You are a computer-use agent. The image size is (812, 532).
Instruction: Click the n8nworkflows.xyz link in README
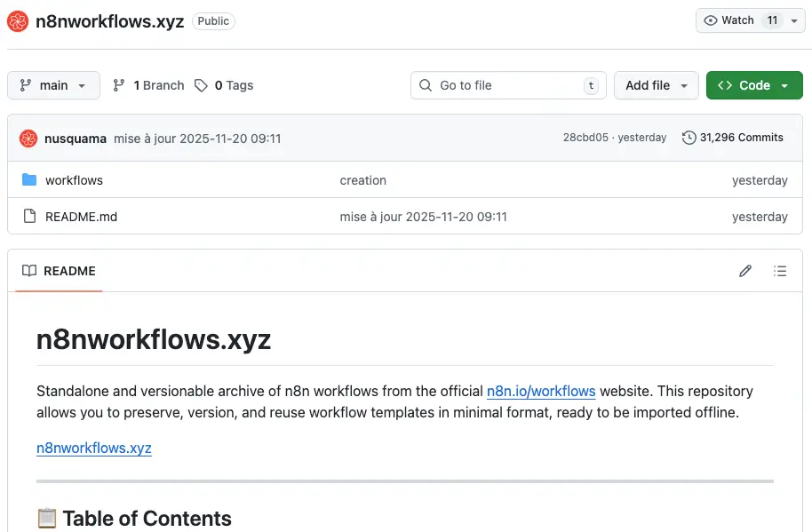(x=94, y=448)
